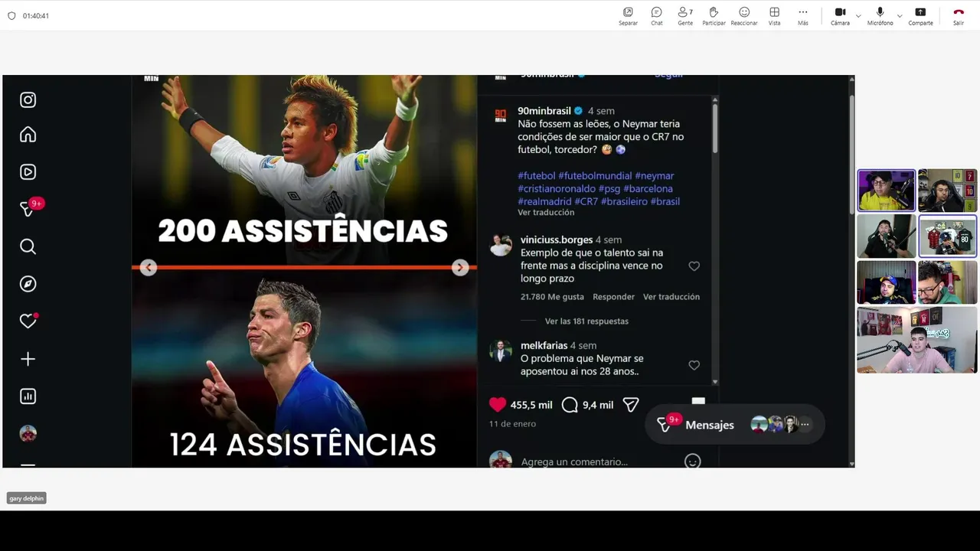980x551 pixels.
Task: Go to next carousel image arrow
Action: (x=460, y=267)
